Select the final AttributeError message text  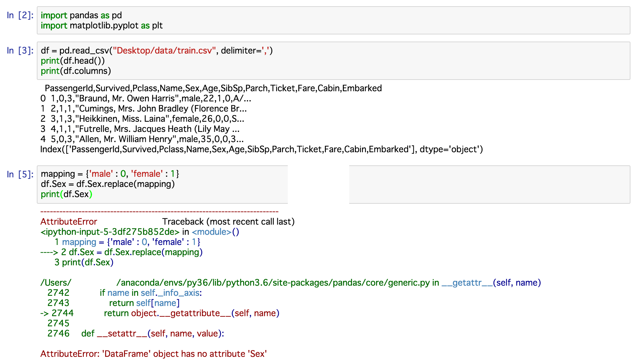[153, 354]
